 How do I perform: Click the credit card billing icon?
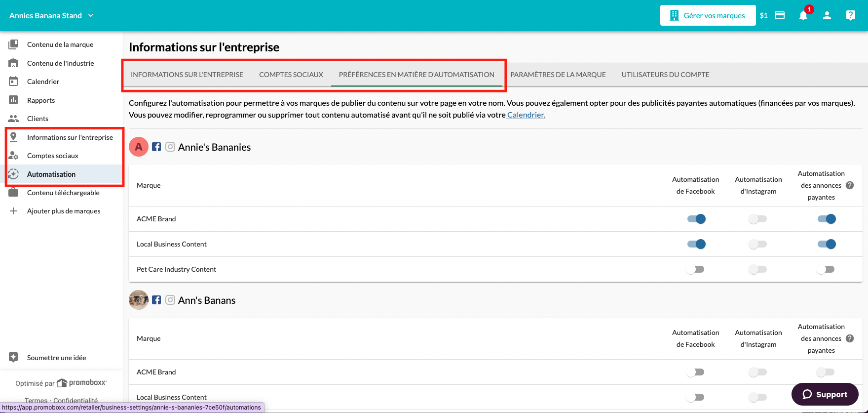pyautogui.click(x=780, y=15)
